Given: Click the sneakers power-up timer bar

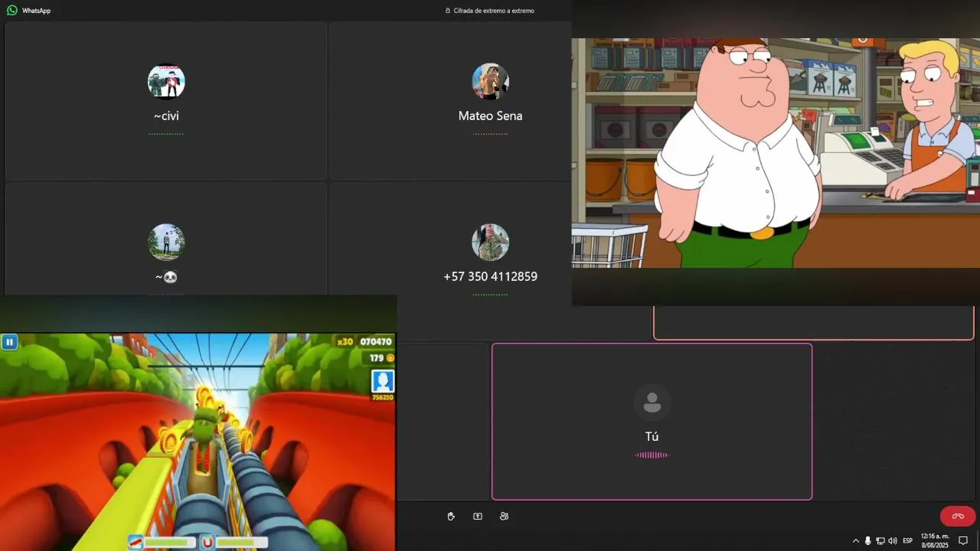Looking at the screenshot, I should tap(170, 542).
